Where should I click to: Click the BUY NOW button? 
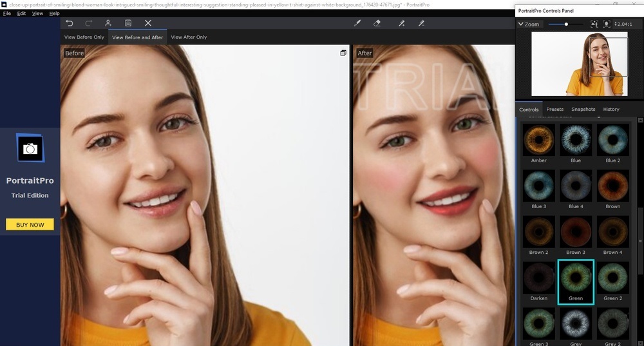pos(30,224)
